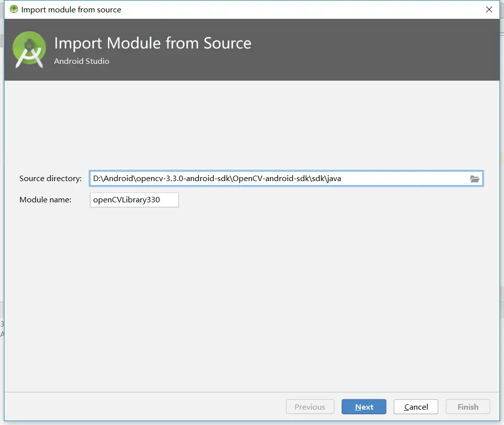Click the empty dialog area below Module name

click(x=248, y=297)
